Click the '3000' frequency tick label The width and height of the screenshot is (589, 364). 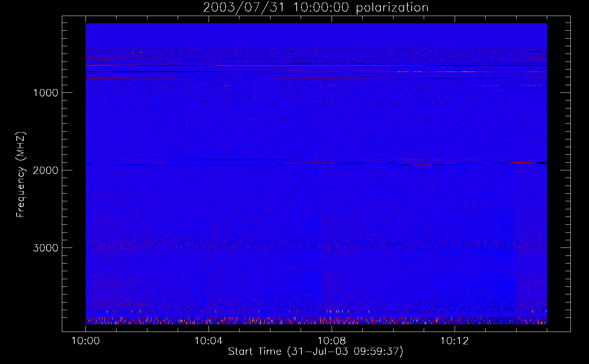coord(46,248)
